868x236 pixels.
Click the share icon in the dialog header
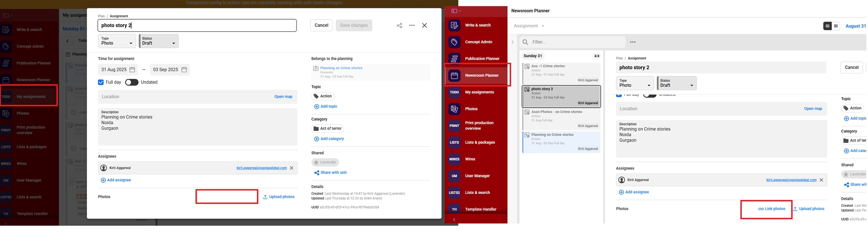click(399, 26)
